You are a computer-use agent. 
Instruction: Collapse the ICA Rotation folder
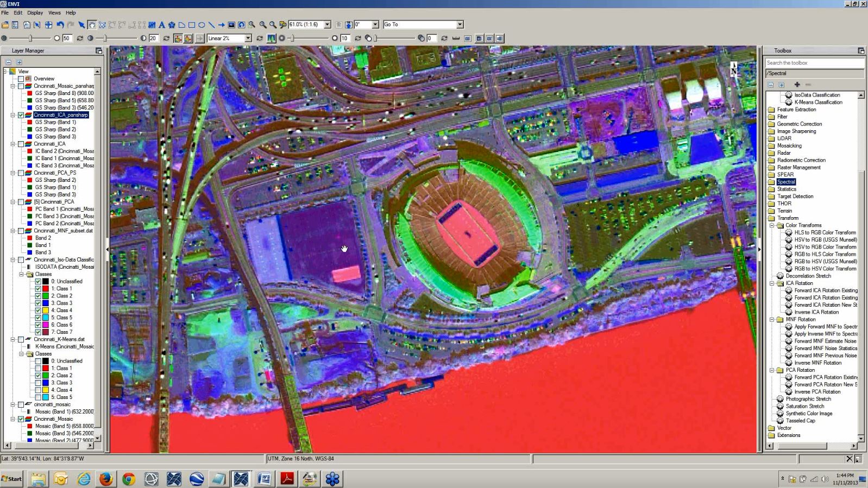coord(772,283)
